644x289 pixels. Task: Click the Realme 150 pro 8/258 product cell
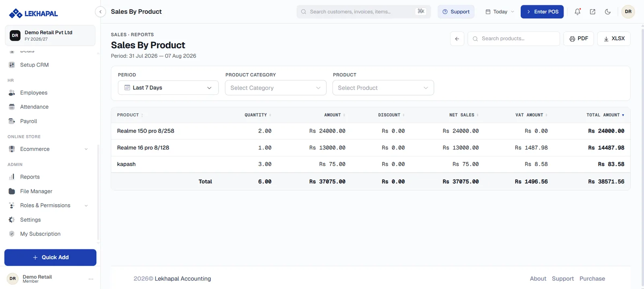tap(146, 131)
